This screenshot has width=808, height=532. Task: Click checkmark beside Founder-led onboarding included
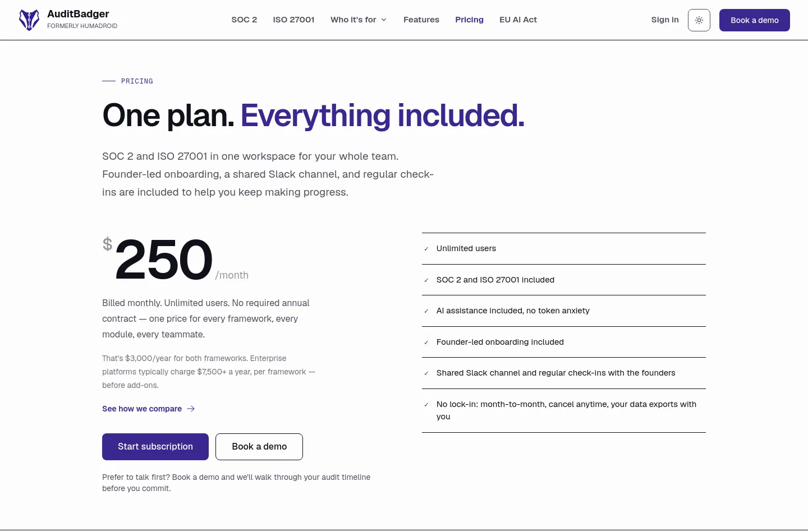tap(426, 343)
